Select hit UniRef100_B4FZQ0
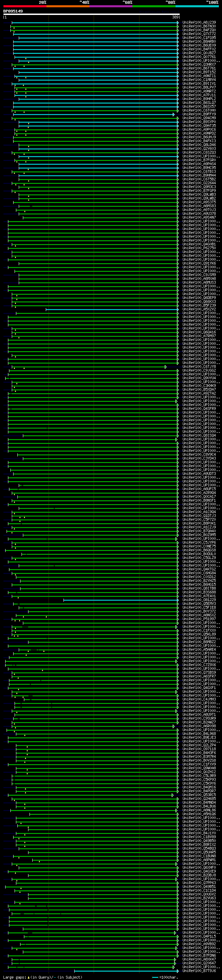The width and height of the screenshot is (222, 980). [199, 30]
